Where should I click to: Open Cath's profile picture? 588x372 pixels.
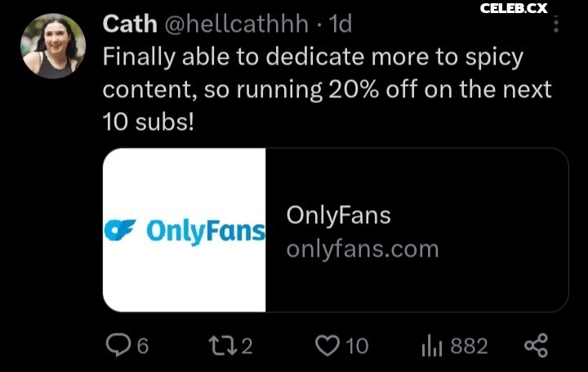point(54,46)
